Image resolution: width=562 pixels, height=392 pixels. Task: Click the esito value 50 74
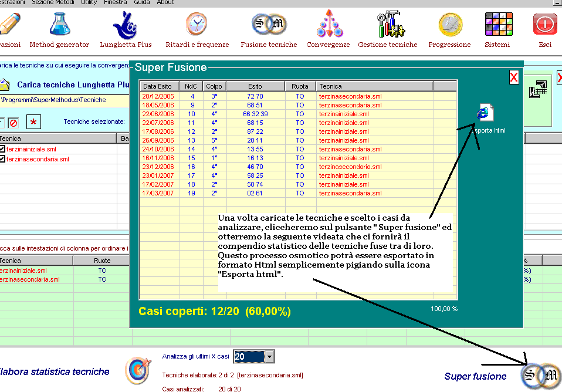(x=255, y=184)
